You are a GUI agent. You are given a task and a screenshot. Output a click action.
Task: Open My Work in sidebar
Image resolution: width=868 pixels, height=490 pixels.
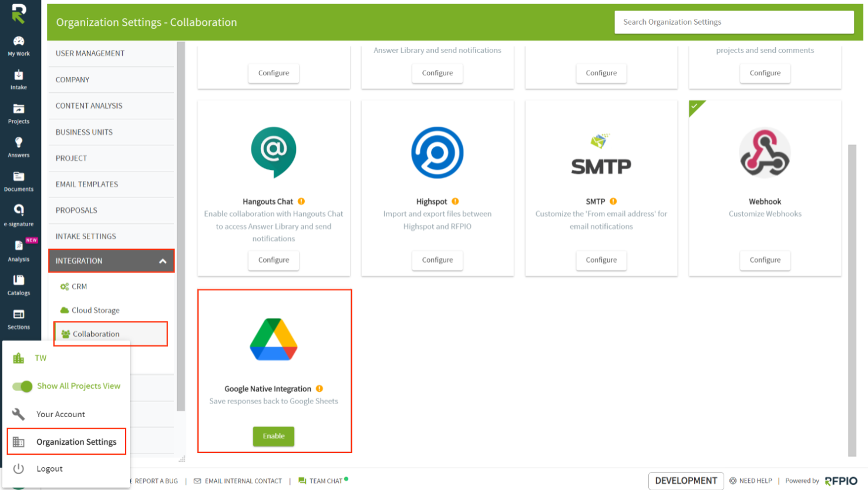pos(19,46)
